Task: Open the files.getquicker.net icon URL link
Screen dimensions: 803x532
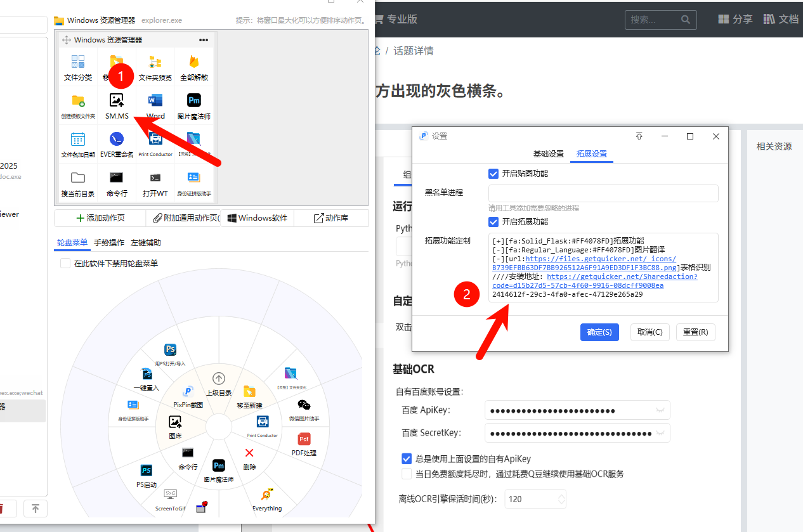Action: point(584,263)
